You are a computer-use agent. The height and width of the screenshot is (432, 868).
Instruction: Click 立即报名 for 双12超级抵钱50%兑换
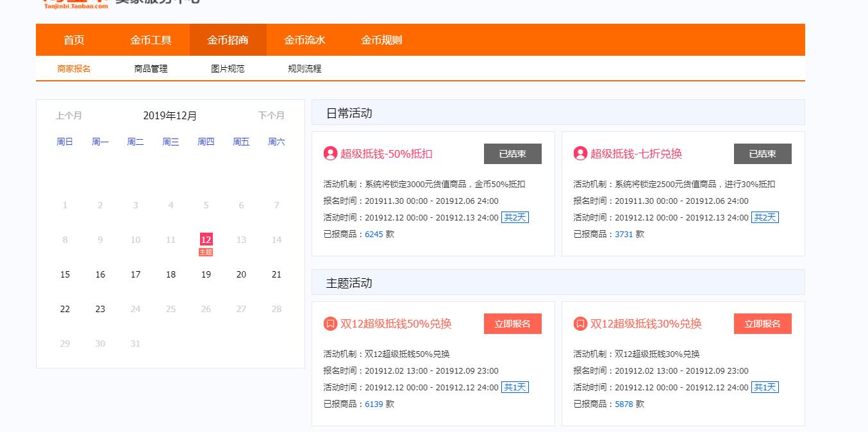coord(512,323)
